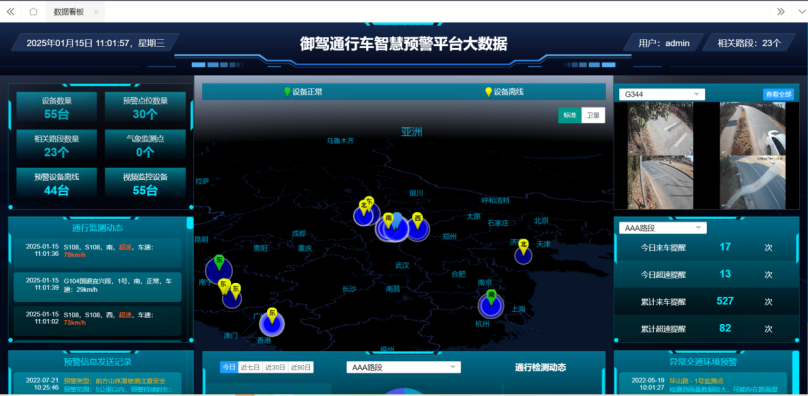Click the 通行检测动态 heading
The image size is (808, 396).
coord(540,367)
